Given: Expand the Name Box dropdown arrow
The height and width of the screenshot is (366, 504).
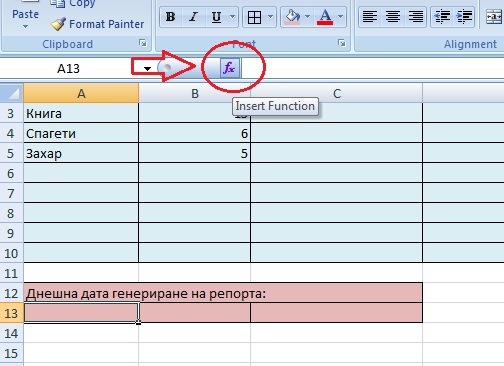Looking at the screenshot, I should coord(147,69).
